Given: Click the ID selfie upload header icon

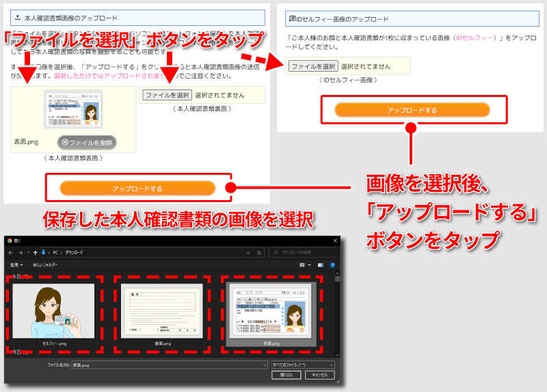Looking at the screenshot, I should pyautogui.click(x=293, y=19).
